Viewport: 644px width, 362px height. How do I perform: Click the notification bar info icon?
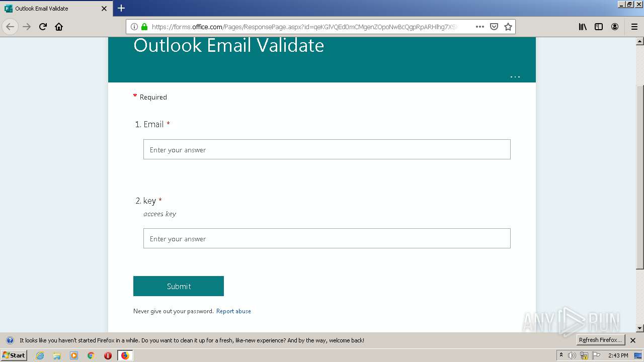coord(10,340)
